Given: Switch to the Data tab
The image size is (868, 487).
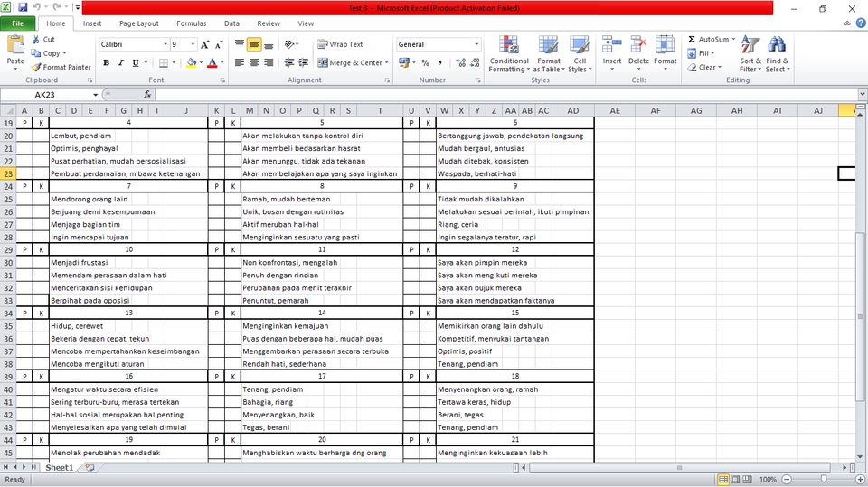Looking at the screenshot, I should pyautogui.click(x=232, y=23).
